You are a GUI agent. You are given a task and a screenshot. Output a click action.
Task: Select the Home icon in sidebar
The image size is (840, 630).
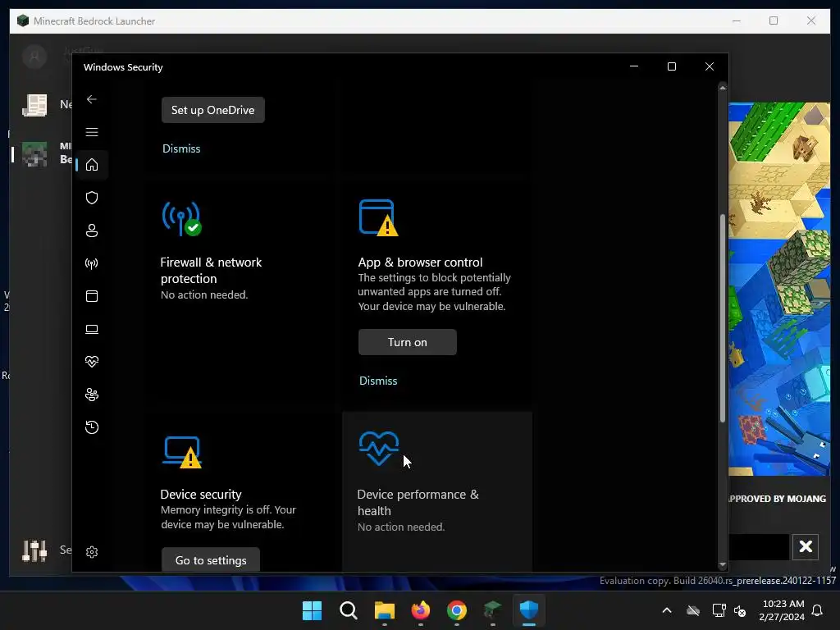click(92, 164)
